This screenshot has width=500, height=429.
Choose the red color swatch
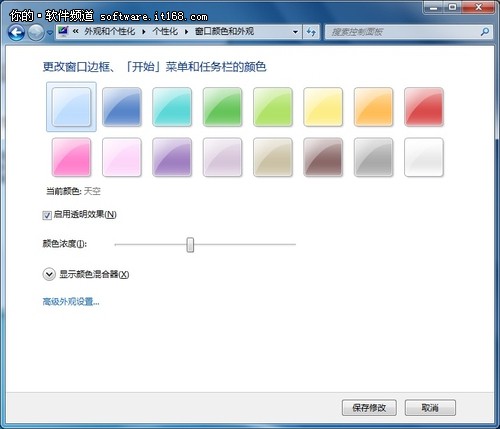click(x=424, y=107)
